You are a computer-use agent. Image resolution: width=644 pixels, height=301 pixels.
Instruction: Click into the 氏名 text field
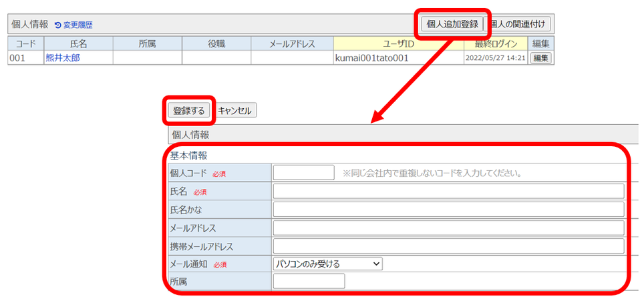coord(448,192)
